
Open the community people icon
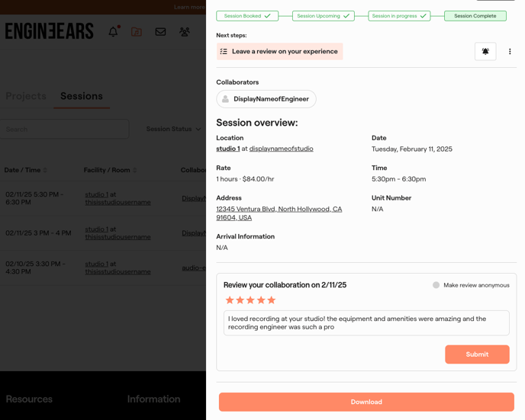pos(185,32)
